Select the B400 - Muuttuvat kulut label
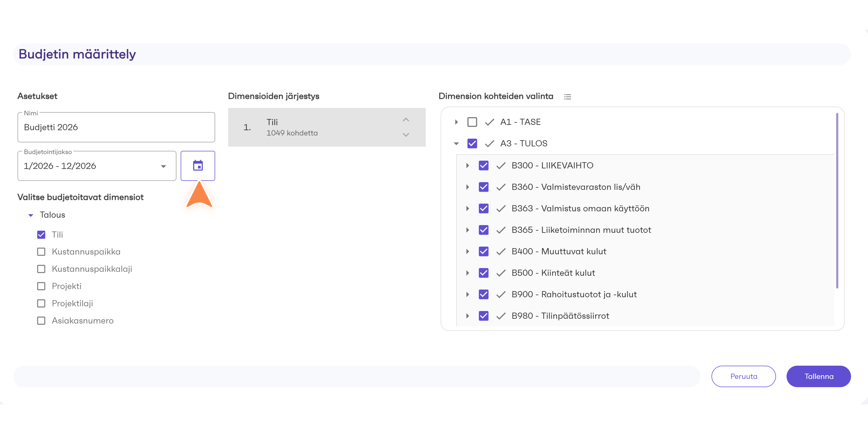Image resolution: width=868 pixels, height=434 pixels. pyautogui.click(x=559, y=251)
